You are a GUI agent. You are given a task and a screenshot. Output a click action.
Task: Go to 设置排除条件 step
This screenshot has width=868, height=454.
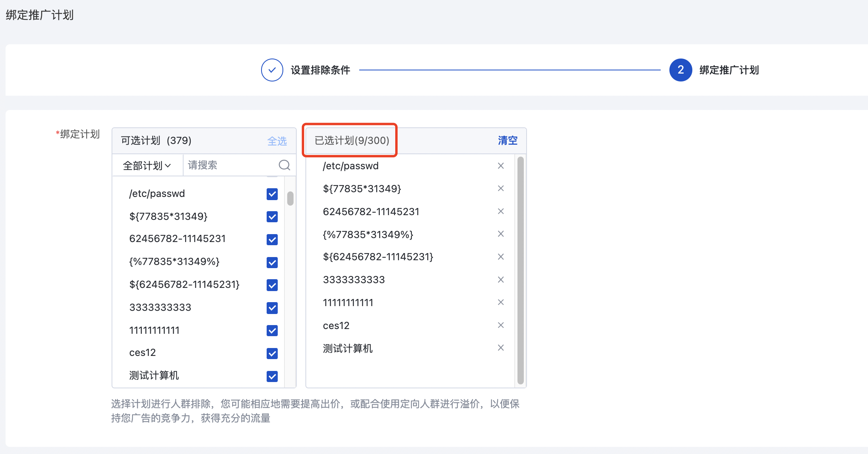[320, 70]
